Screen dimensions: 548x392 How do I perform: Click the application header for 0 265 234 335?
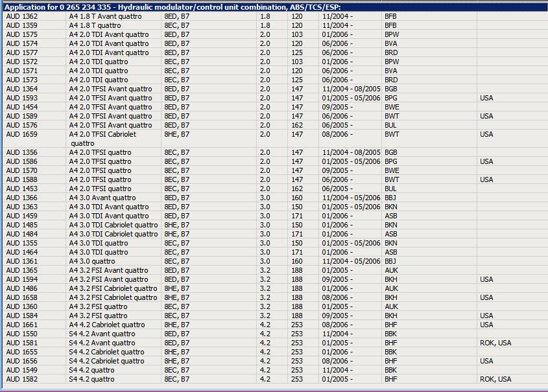pos(274,7)
